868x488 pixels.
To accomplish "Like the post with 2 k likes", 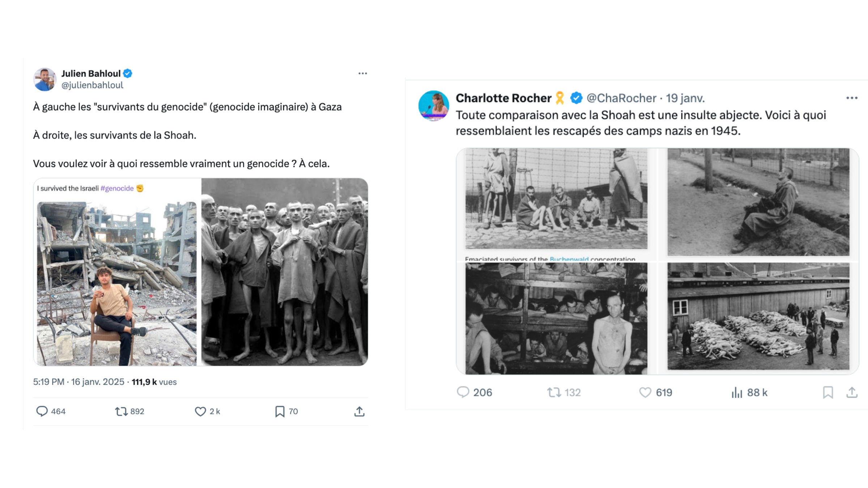I will (x=200, y=411).
